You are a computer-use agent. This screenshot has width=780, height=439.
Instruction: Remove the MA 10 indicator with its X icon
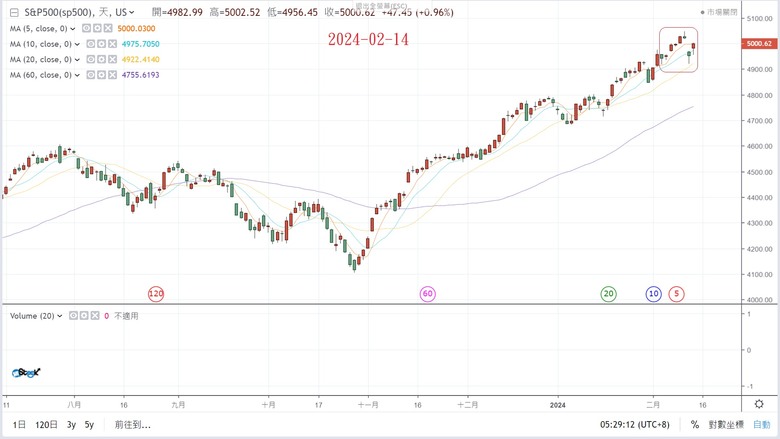112,44
